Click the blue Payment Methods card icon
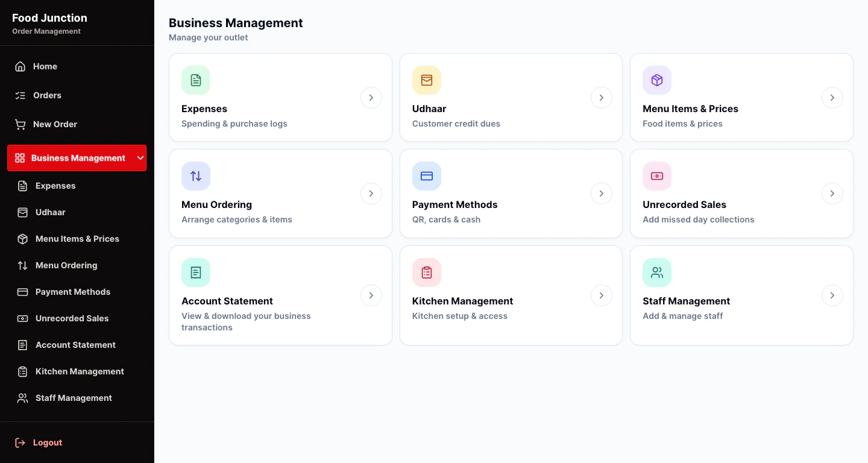The width and height of the screenshot is (868, 463). [427, 176]
